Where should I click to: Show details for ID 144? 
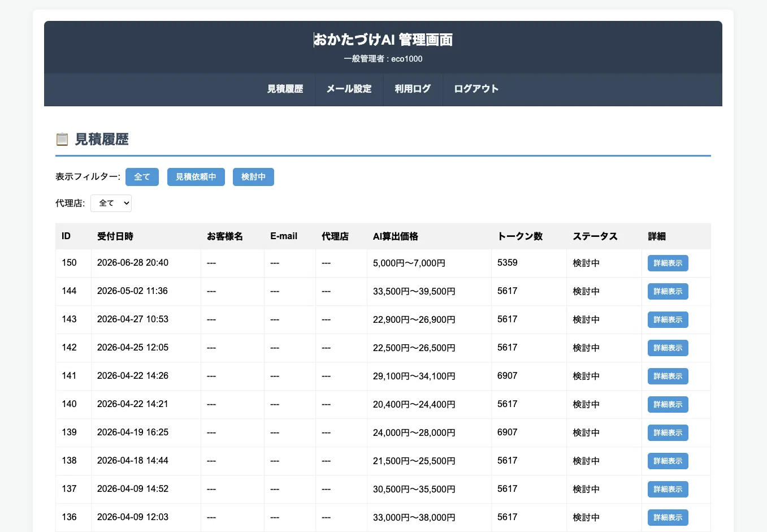coord(668,291)
